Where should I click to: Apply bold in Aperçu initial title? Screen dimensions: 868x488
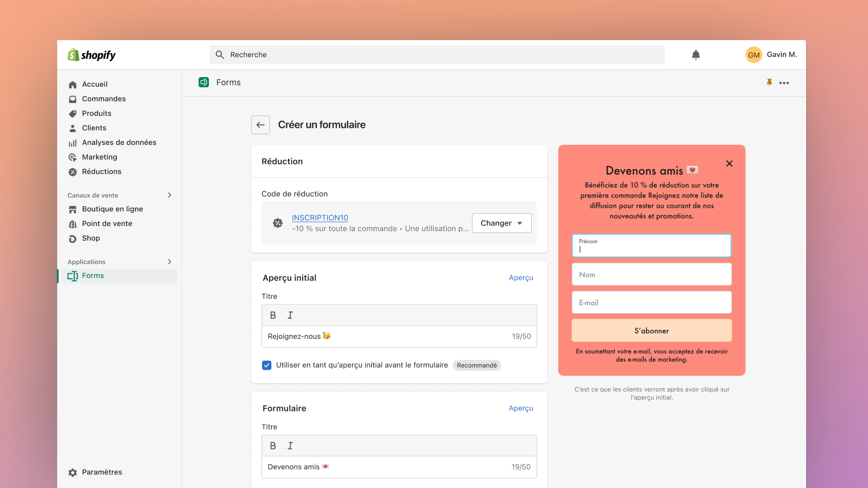(273, 315)
